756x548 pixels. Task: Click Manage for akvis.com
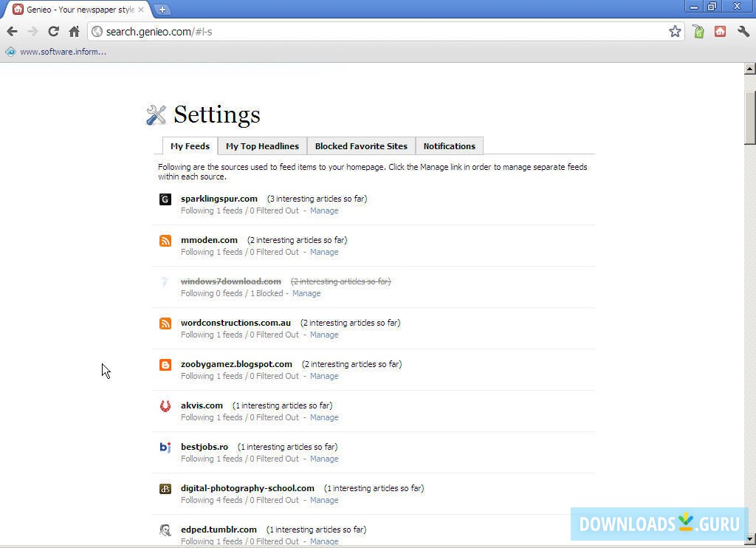click(x=324, y=418)
